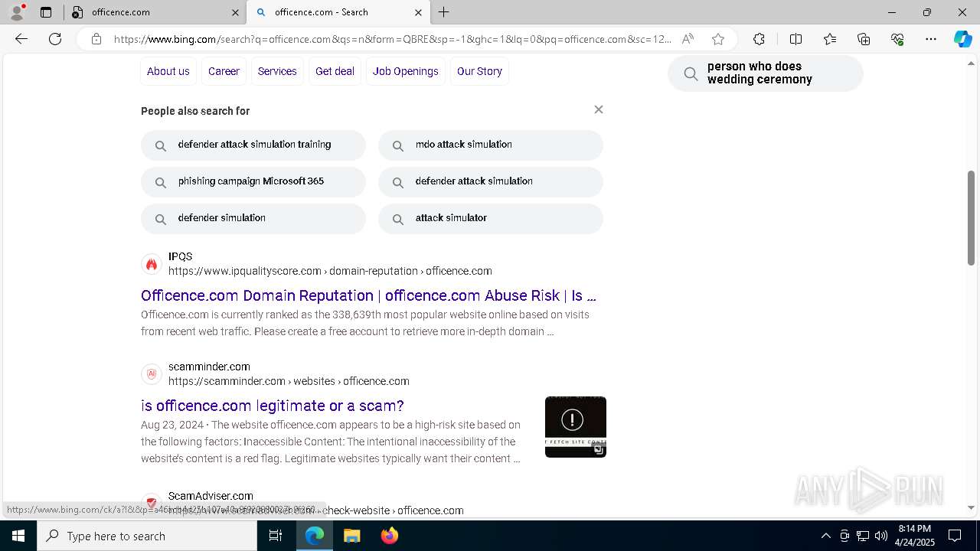The width and height of the screenshot is (980, 551).
Task: Dismiss the People also search for panel
Action: [599, 109]
